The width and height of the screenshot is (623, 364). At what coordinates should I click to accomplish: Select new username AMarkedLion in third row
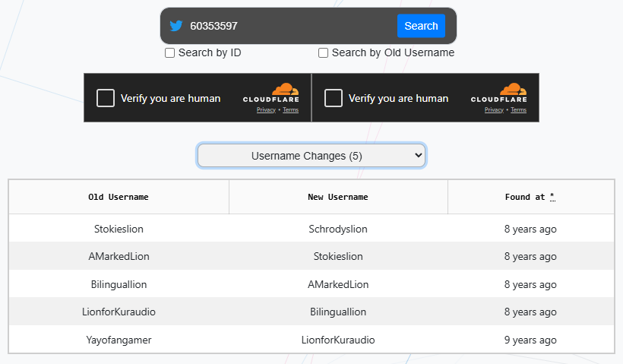pyautogui.click(x=338, y=284)
